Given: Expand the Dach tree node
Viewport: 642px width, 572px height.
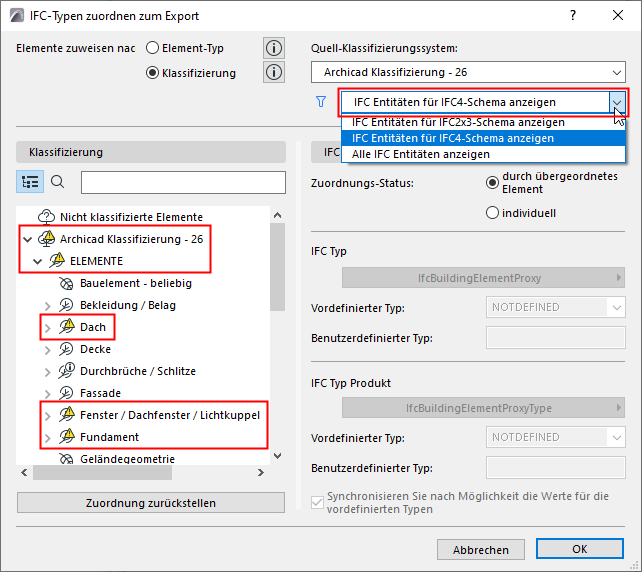Looking at the screenshot, I should 47,328.
